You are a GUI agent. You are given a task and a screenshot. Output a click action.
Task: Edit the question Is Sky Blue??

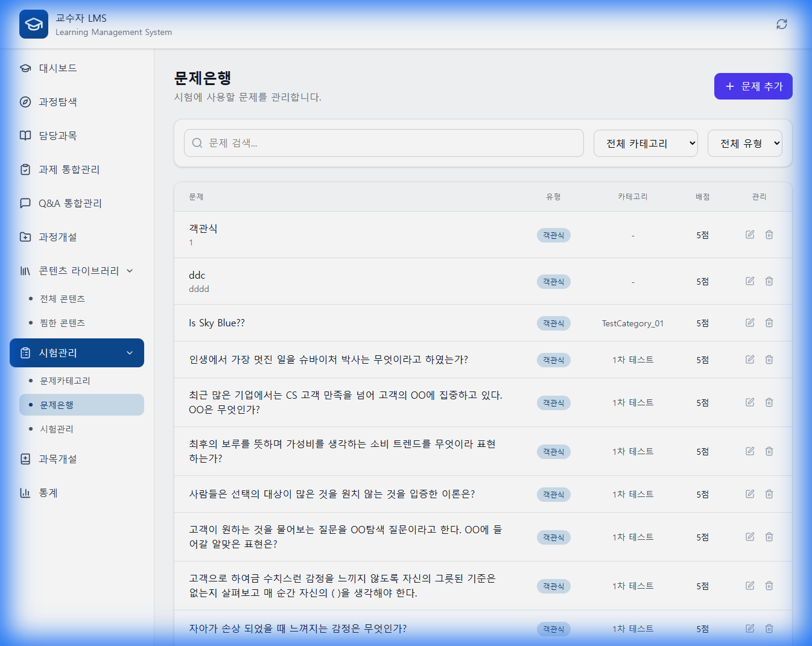[x=749, y=323]
